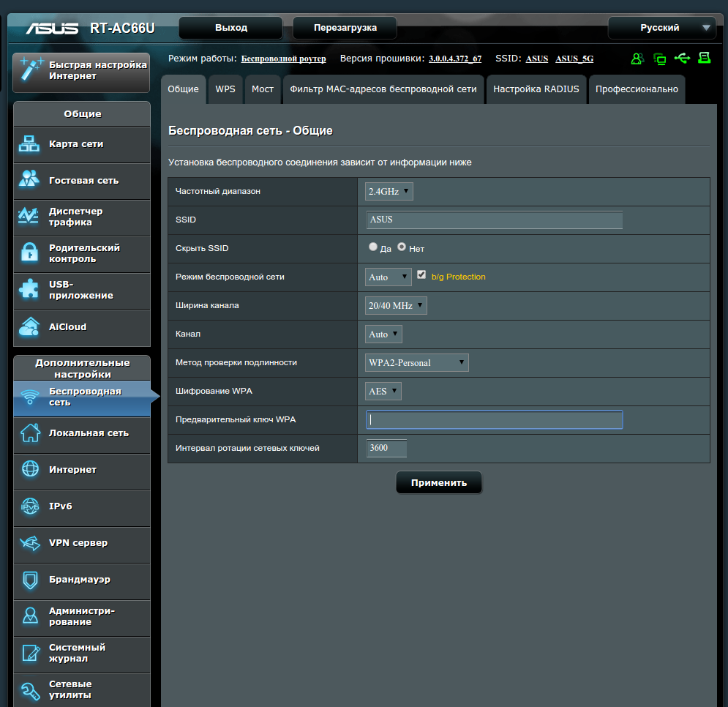Screen dimensions: 728x707
Task: Click the Применить apply button
Action: click(439, 482)
